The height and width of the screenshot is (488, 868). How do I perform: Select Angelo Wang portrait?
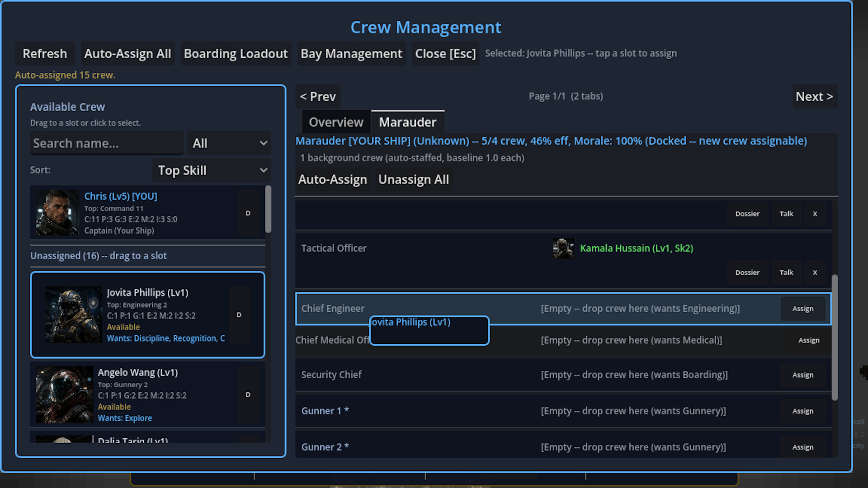pyautogui.click(x=65, y=394)
